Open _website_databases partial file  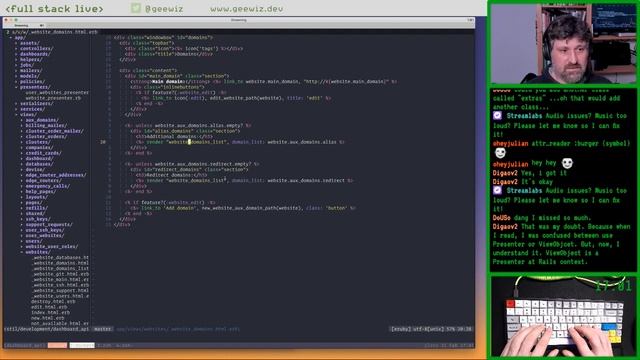point(60,258)
